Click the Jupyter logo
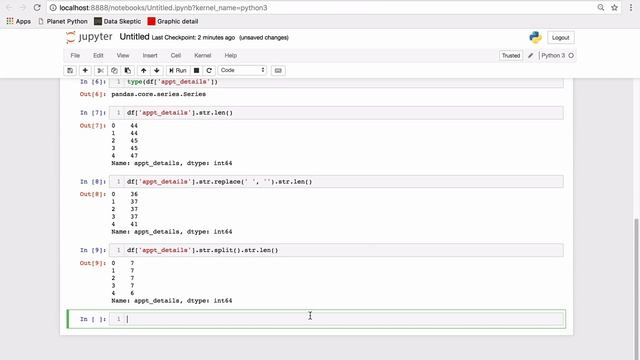Screen dimensions: 640x360 [x=89, y=37]
